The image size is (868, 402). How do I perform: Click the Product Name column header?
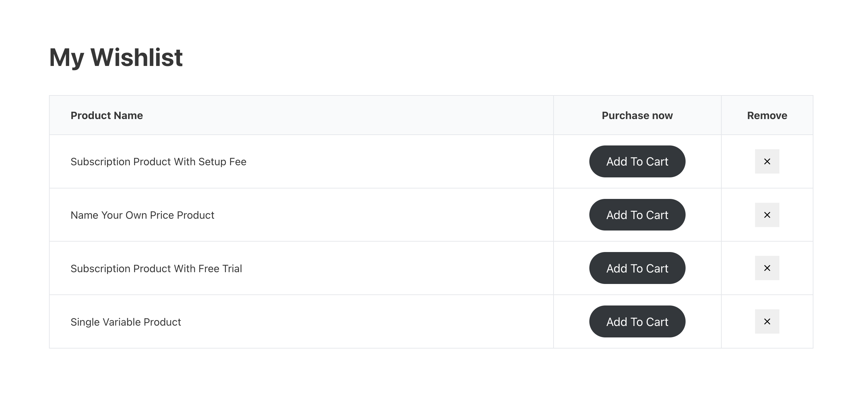pos(107,116)
